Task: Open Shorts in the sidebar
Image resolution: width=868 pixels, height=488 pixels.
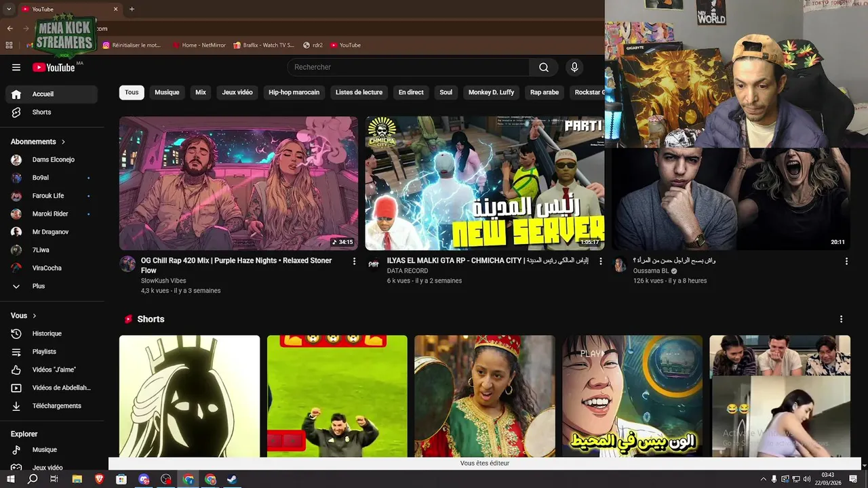Action: [52, 113]
